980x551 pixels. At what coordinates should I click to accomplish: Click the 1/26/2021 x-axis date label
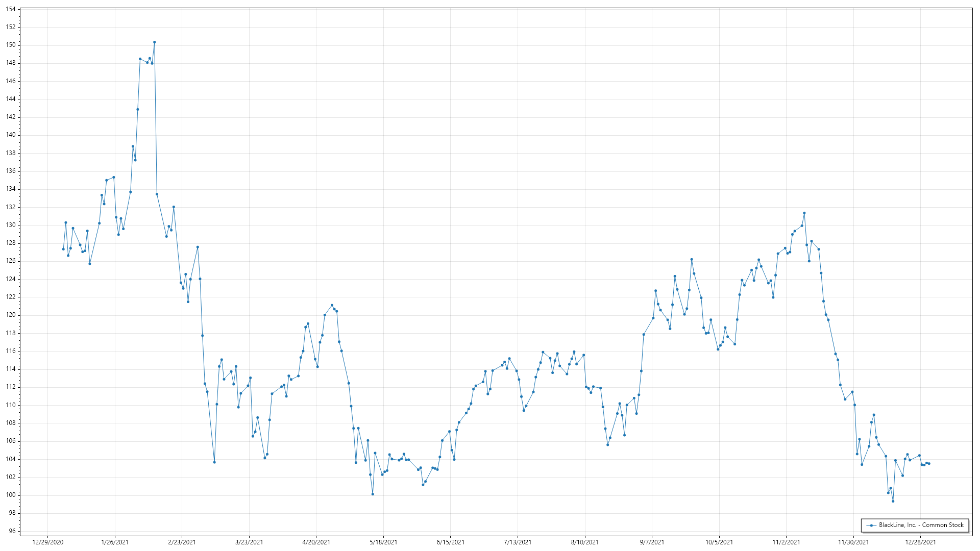115,542
